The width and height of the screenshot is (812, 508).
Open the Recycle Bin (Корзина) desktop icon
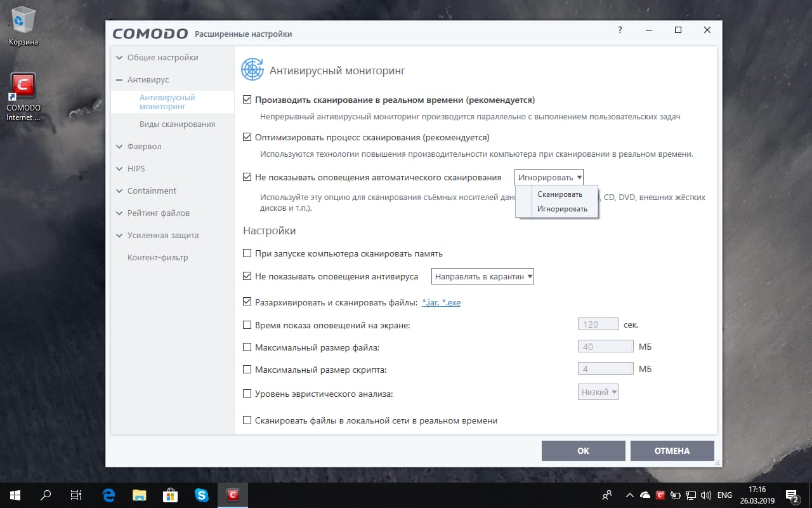pyautogui.click(x=23, y=27)
